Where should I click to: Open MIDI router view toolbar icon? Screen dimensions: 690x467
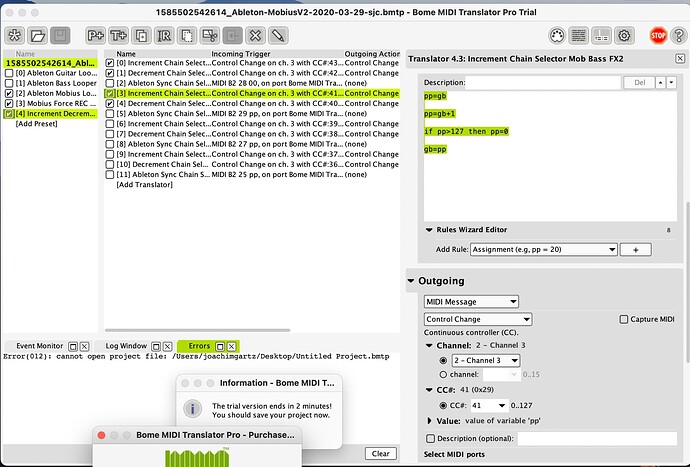tap(601, 36)
